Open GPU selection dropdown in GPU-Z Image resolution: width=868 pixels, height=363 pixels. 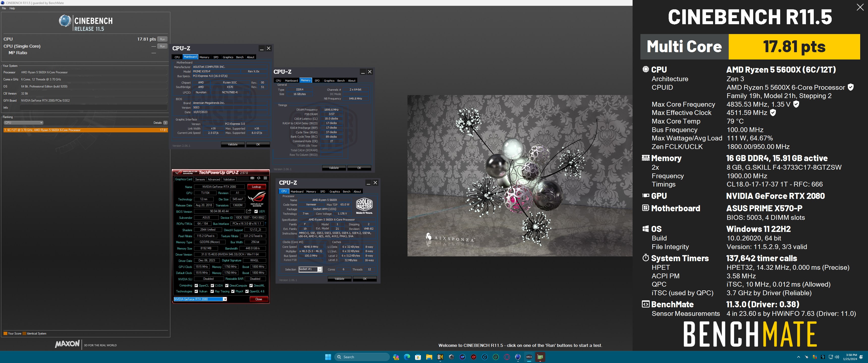(200, 299)
